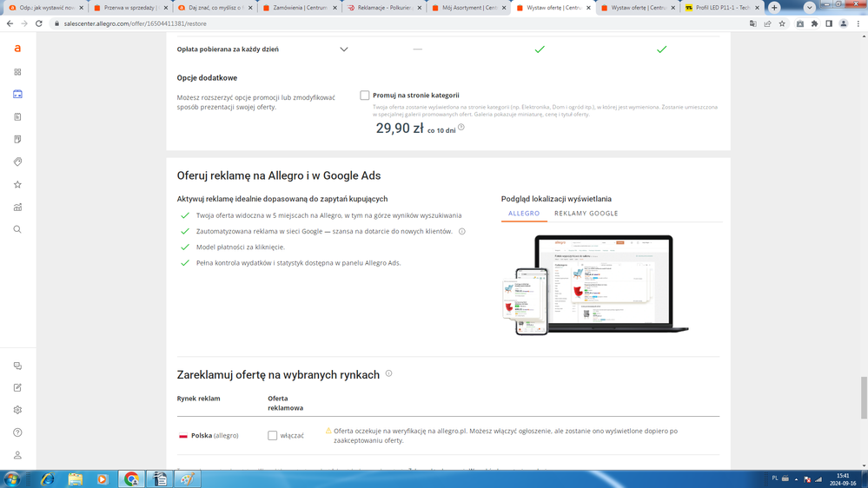Reload the page with refresh icon
Viewport: 868px width, 488px height.
[39, 23]
